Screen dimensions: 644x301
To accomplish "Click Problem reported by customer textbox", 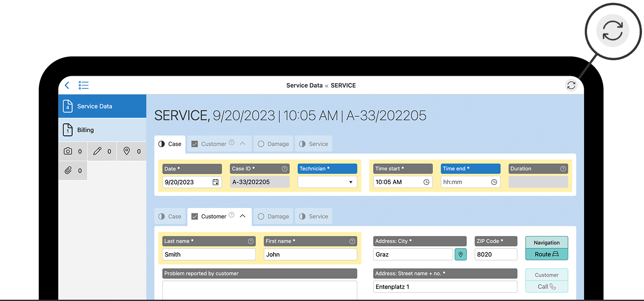I will click(x=260, y=290).
